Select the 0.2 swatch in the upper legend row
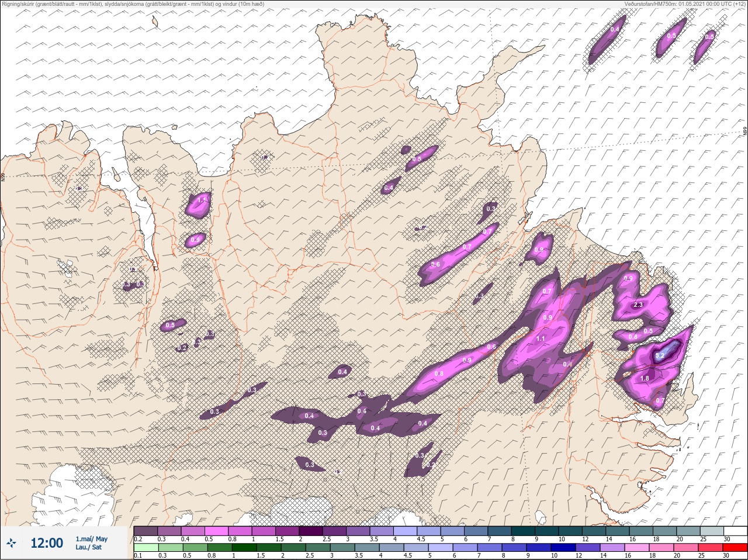 [146, 531]
